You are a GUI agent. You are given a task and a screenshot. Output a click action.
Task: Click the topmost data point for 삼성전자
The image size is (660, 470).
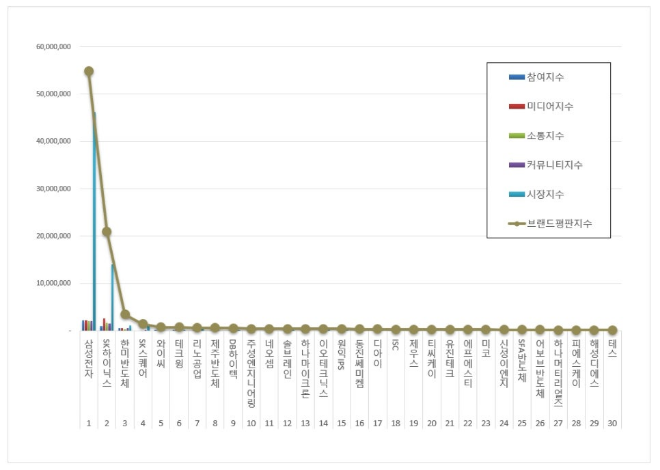tap(89, 71)
